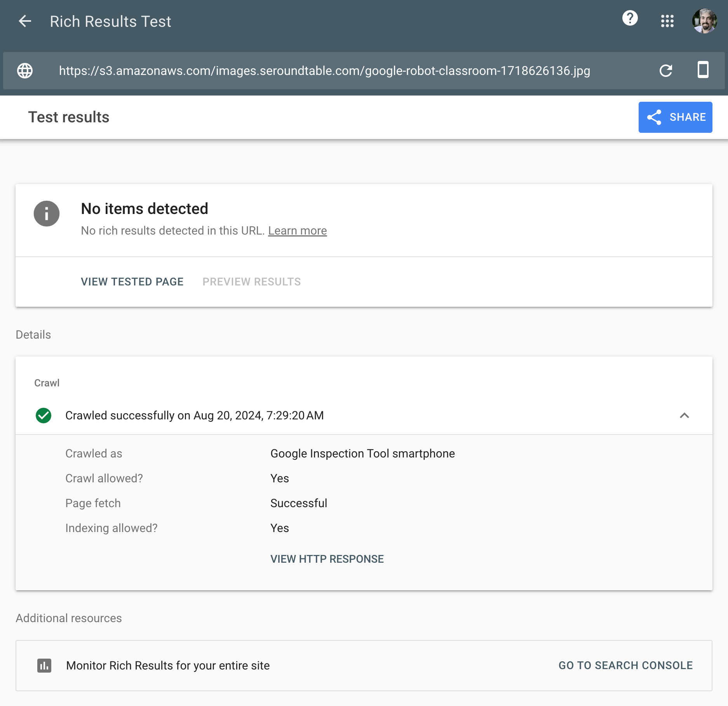Click the profile avatar
This screenshot has height=706, width=728.
(x=704, y=21)
